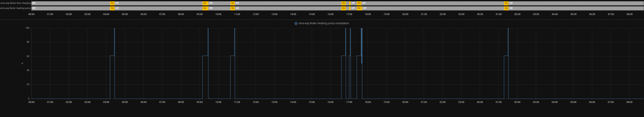Click dhw Charging 'On' segment between 01:00 and 02:00
Image resolution: width=644 pixels, height=117 pixels.
pos(506,3)
